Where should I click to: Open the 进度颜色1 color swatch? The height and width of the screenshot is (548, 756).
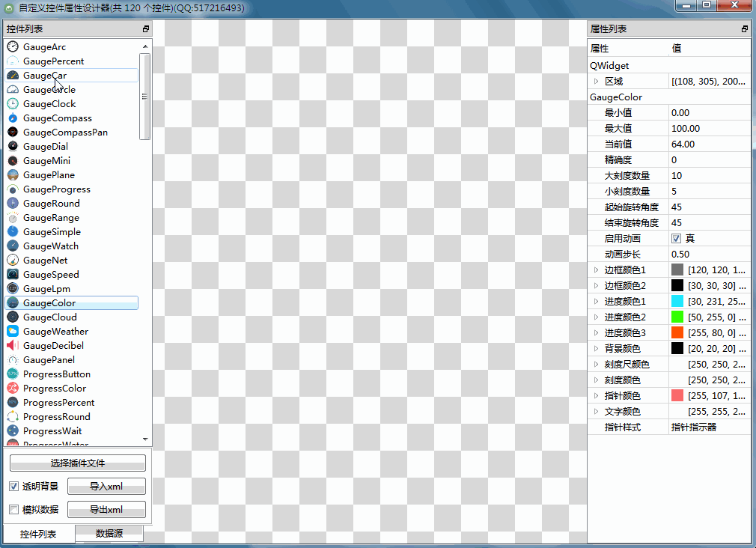pyautogui.click(x=677, y=301)
